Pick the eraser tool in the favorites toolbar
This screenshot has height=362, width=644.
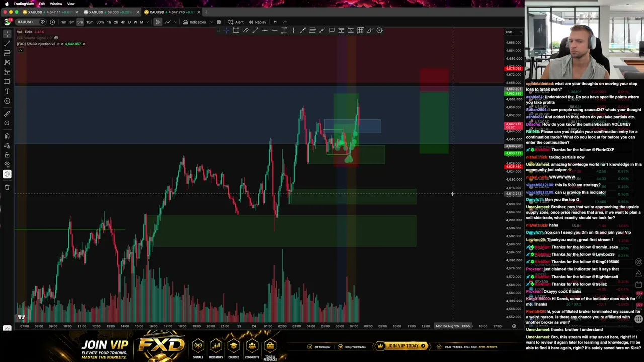click(246, 30)
